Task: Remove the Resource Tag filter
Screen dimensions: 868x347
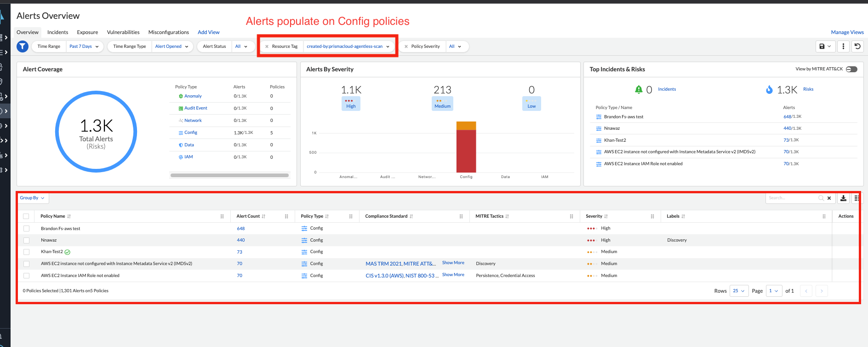Action: tap(267, 46)
